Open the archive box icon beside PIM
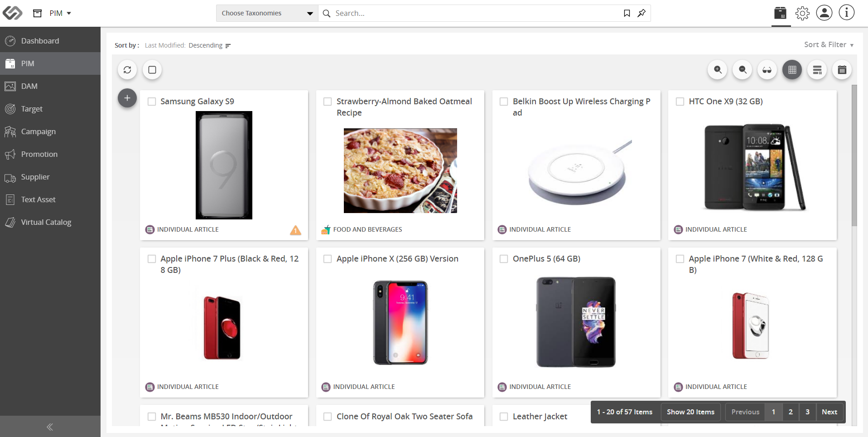 (38, 13)
